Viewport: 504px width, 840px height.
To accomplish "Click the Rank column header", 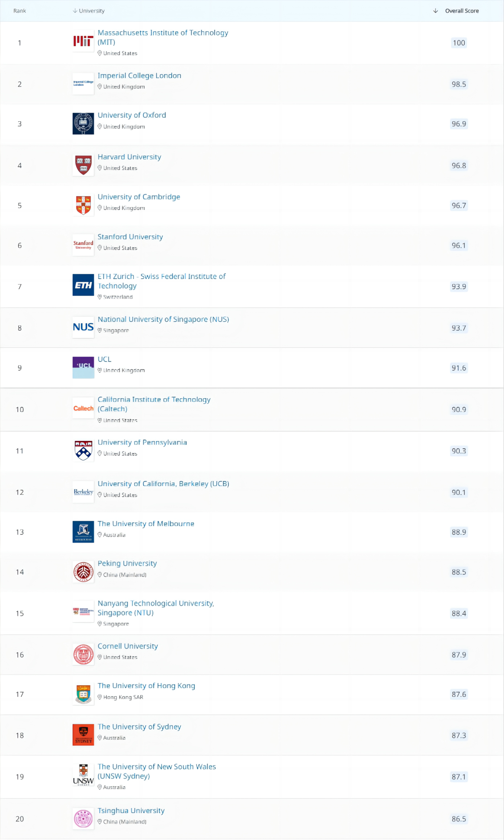I will point(20,11).
